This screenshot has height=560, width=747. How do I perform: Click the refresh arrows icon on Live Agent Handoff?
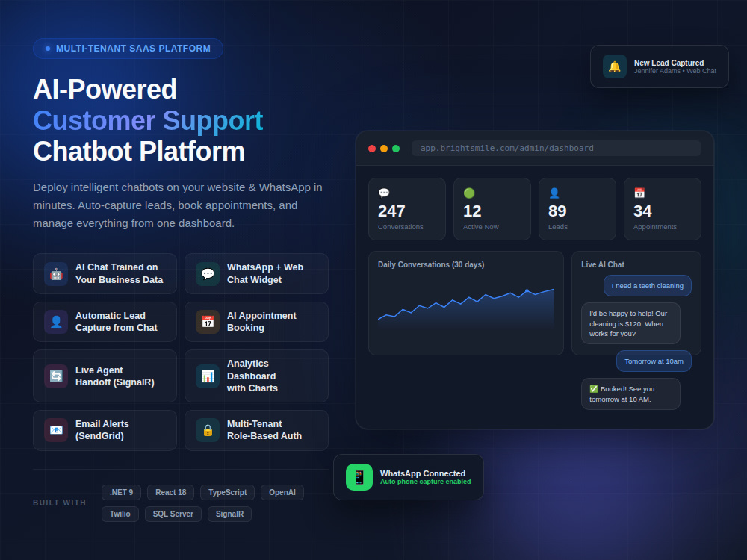pyautogui.click(x=56, y=376)
